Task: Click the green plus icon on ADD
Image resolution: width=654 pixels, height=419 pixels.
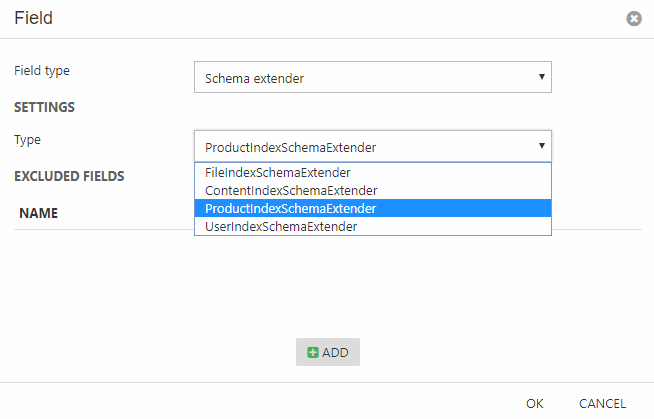Action: (x=313, y=352)
